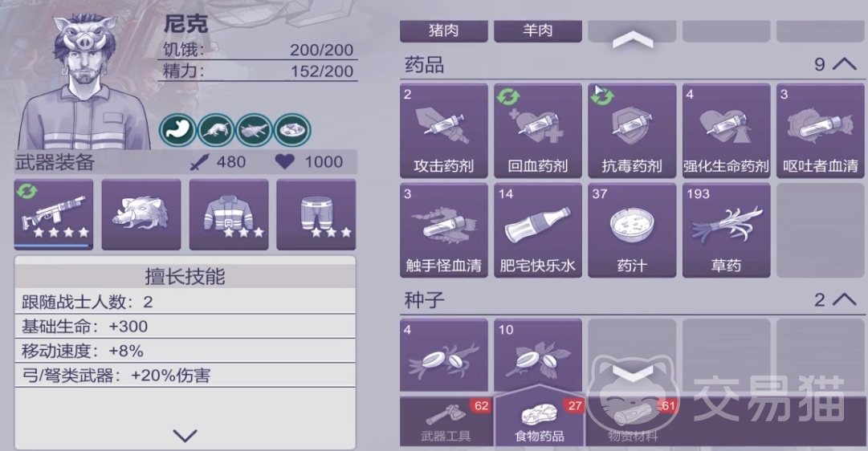Click the equipped rifle weapon slot

54,215
